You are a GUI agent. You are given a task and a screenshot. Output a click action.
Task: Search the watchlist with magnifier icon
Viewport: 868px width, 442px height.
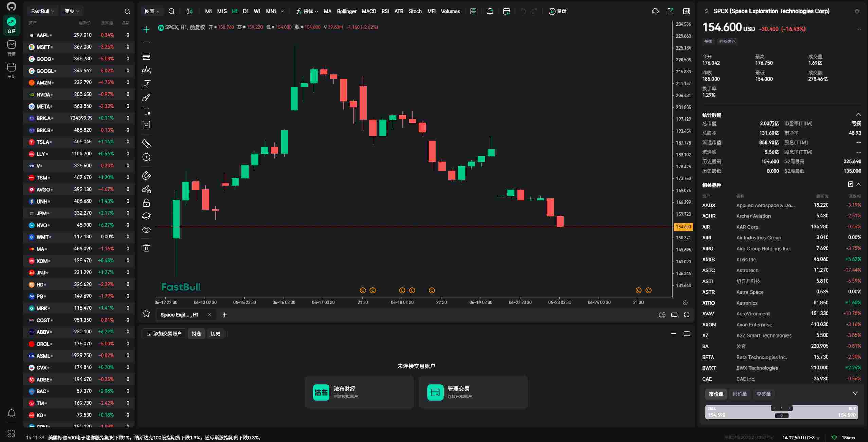click(127, 12)
